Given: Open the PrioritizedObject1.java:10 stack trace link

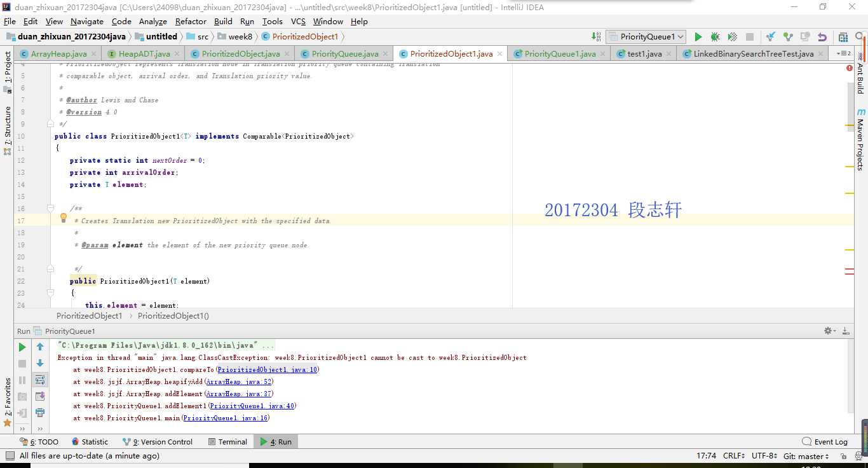Looking at the screenshot, I should click(x=267, y=369).
